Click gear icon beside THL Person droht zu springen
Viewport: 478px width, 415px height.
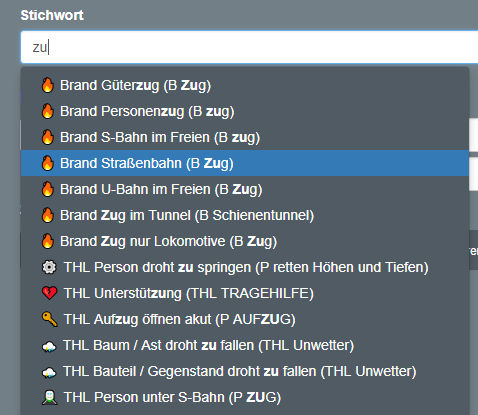49,267
